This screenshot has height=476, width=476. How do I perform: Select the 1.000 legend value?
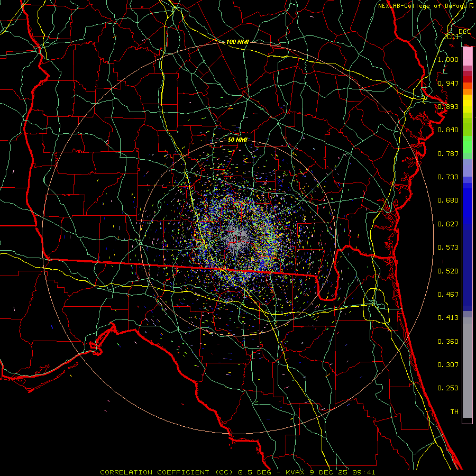click(448, 59)
